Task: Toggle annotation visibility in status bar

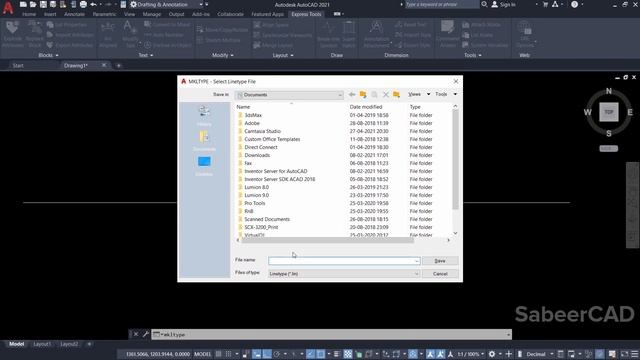Action: (430, 354)
